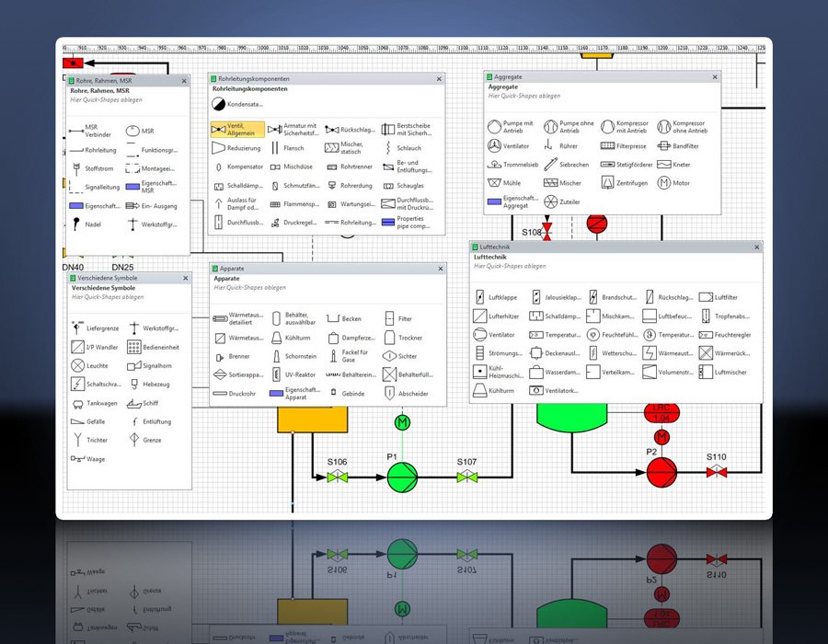Select the Luftklappe shape
828x644 pixels.
pos(495,297)
